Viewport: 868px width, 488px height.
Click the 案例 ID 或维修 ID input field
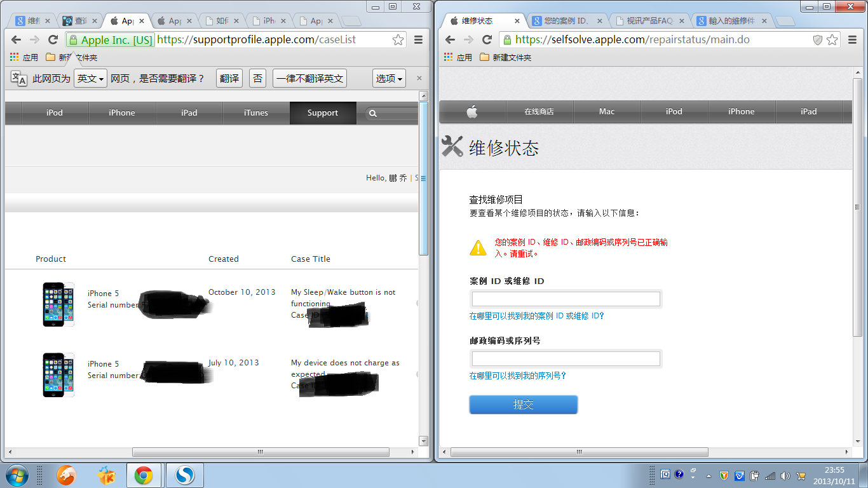(x=566, y=299)
